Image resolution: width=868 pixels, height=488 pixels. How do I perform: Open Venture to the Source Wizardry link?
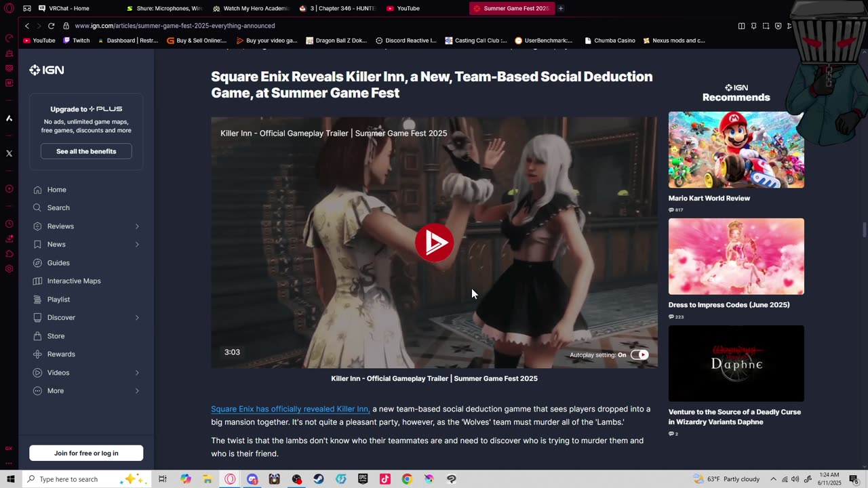tap(734, 417)
